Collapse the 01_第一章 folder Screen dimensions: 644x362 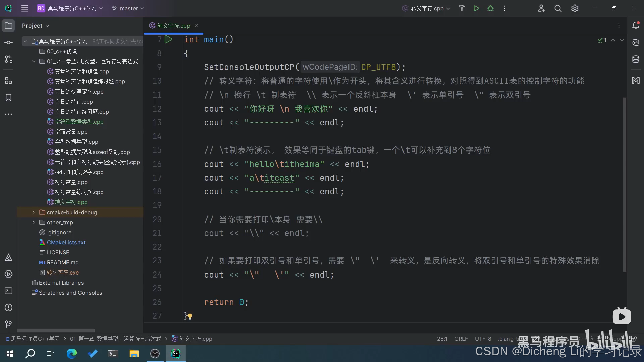pyautogui.click(x=33, y=61)
